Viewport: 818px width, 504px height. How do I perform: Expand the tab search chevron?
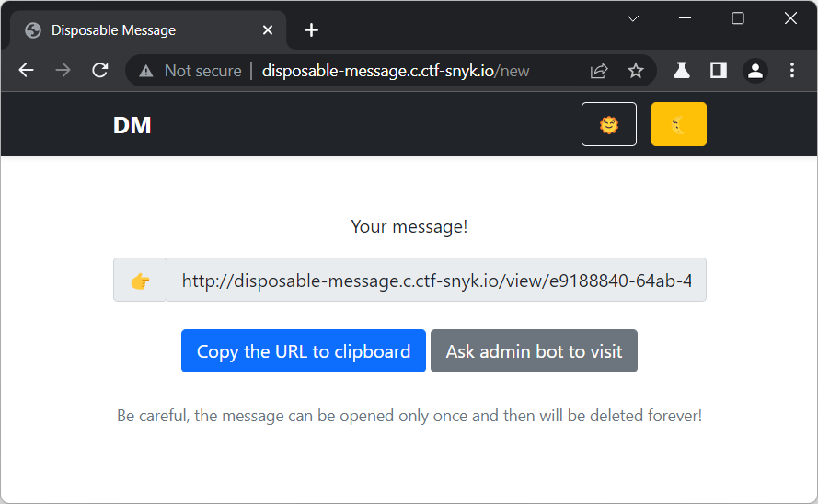pos(633,18)
